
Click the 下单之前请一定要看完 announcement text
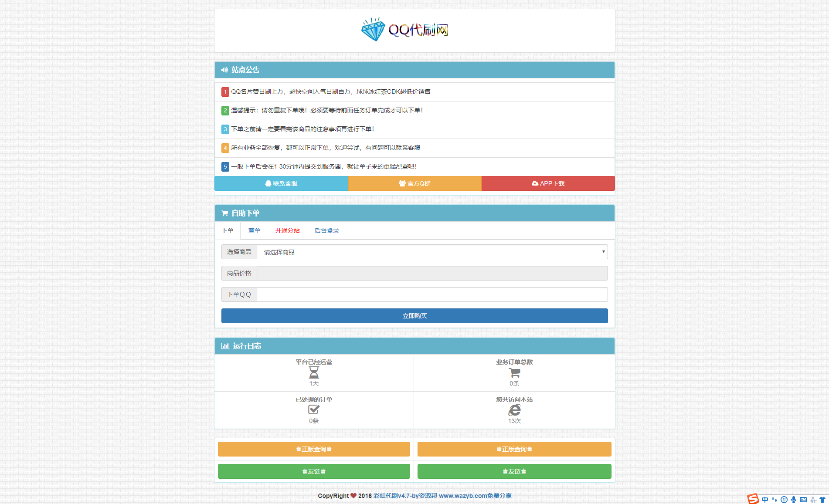pos(302,129)
